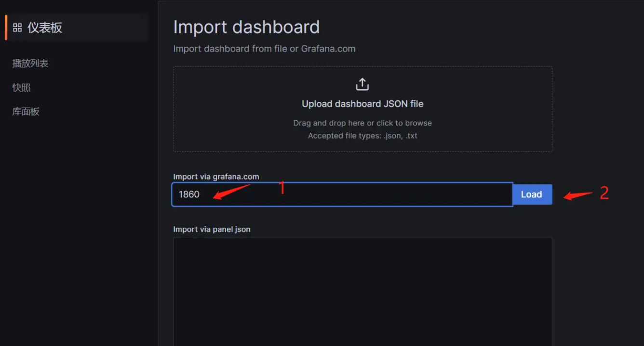
Task: Click the "Import dashboard from file or Grafana.com" subtitle
Action: (x=264, y=49)
